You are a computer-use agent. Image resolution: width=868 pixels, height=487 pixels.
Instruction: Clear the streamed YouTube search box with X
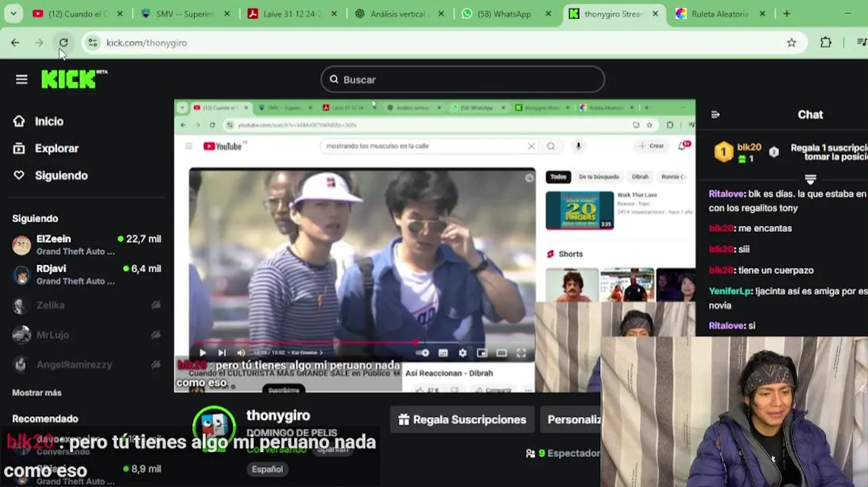531,146
